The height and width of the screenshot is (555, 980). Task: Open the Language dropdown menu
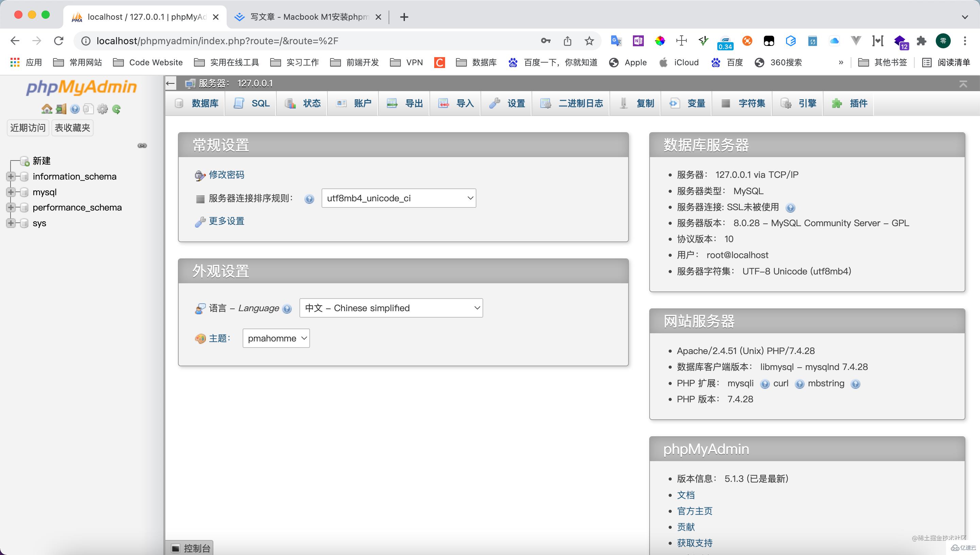392,308
